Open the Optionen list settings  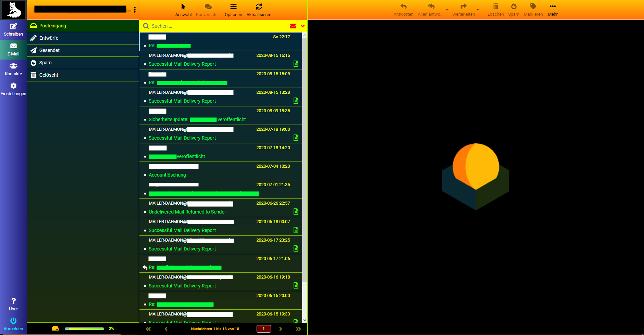(233, 7)
